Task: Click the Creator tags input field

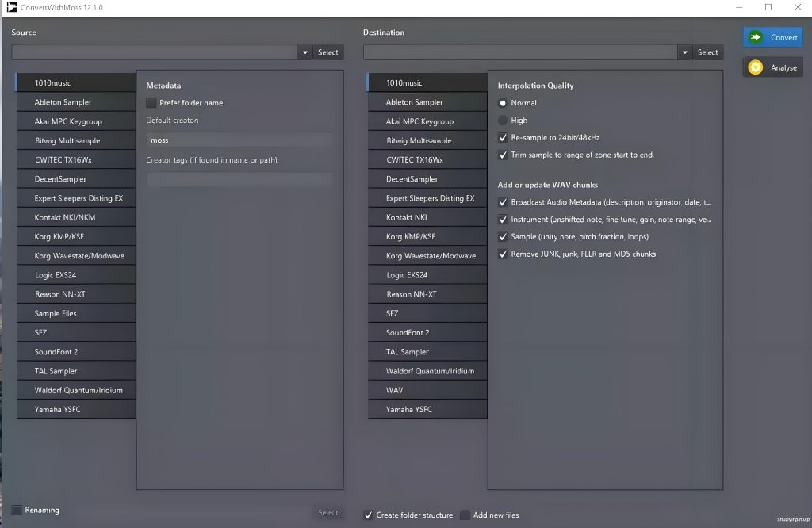Action: 239,179
